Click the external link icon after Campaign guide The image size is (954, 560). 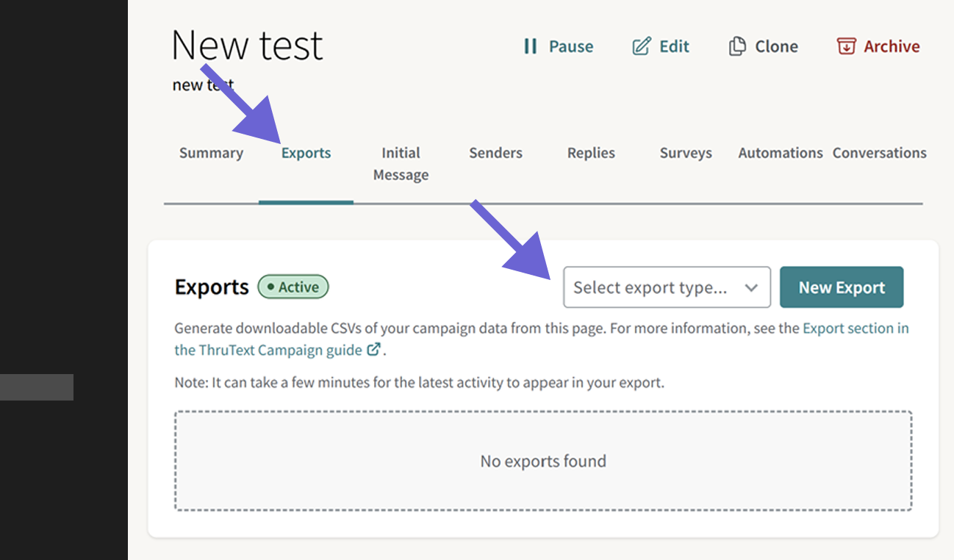(373, 350)
